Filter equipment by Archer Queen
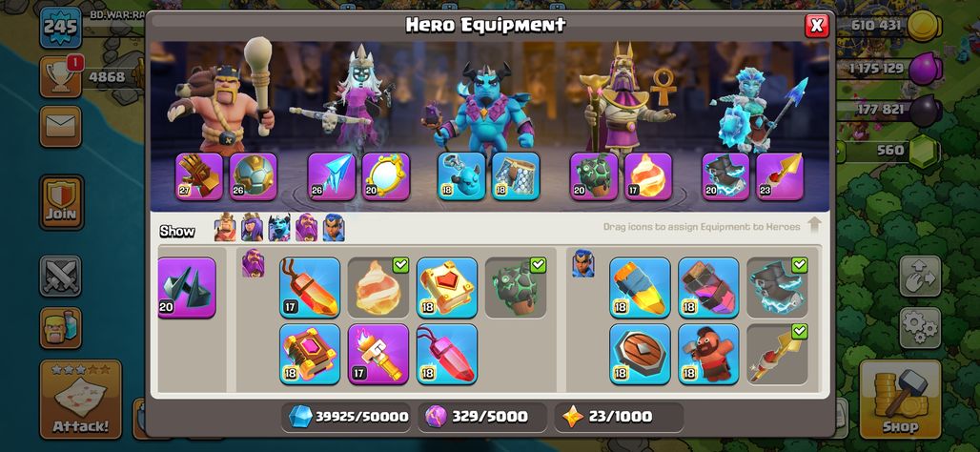 click(x=252, y=228)
